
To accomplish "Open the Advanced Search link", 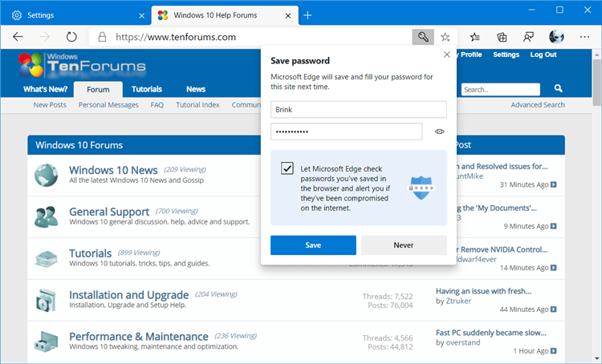I will [x=538, y=105].
